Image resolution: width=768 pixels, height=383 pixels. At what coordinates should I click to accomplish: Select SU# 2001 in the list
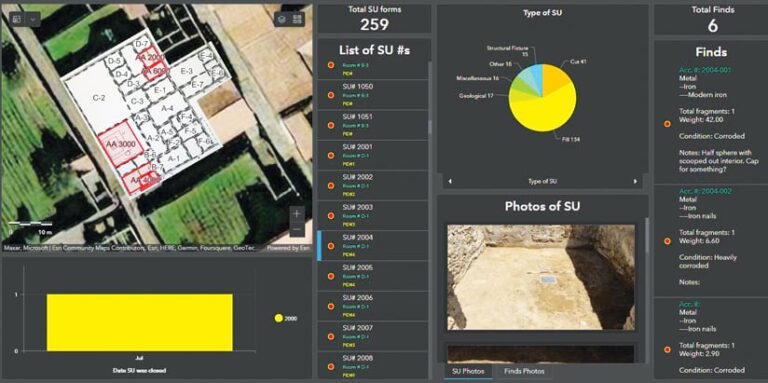click(x=373, y=155)
